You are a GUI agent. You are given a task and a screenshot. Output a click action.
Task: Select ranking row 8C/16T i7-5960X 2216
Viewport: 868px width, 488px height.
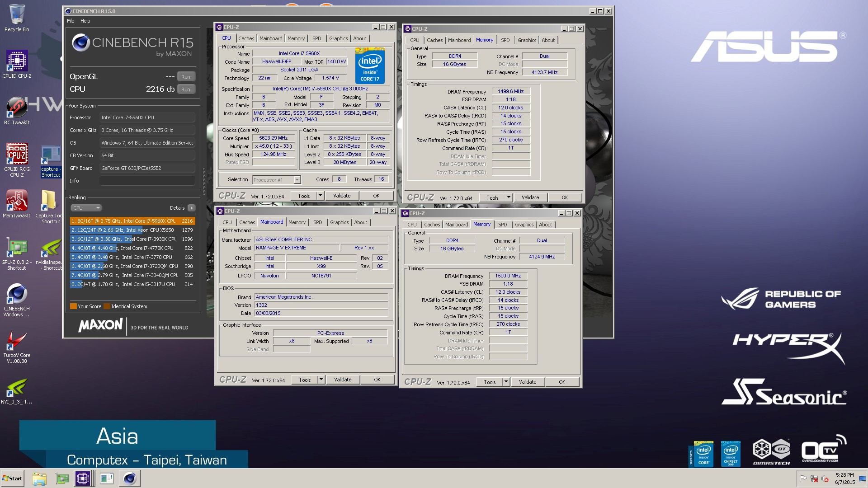[132, 221]
